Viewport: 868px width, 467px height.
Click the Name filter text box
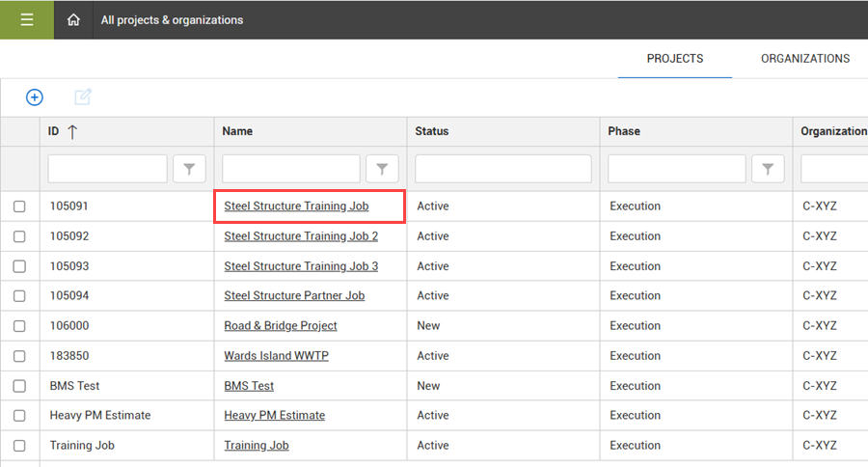[291, 169]
